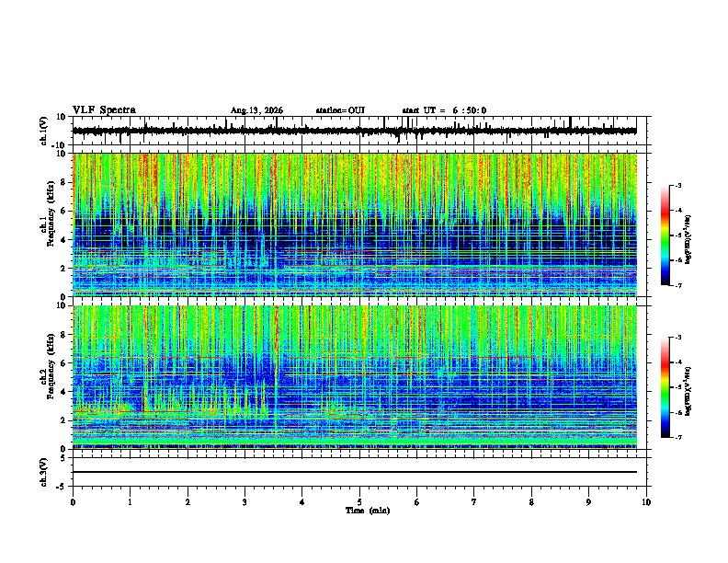Click the "-7" tick of the ch.1 colorbar

pos(678,285)
